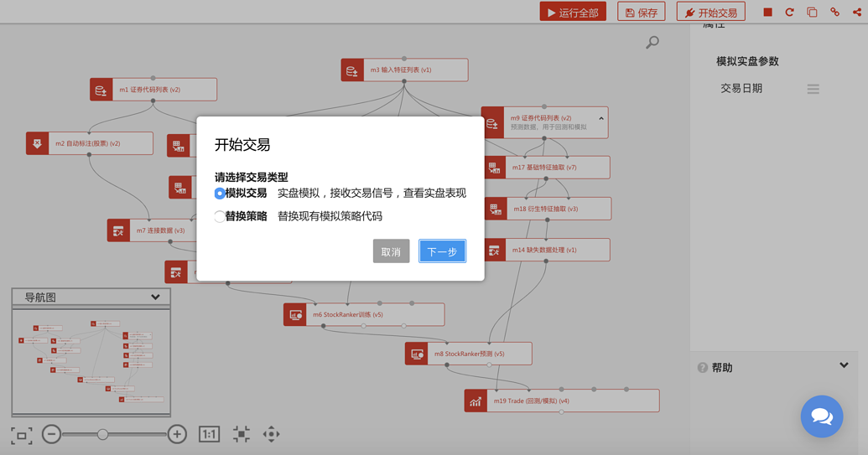Click the 1:1 actual size icon

point(210,435)
